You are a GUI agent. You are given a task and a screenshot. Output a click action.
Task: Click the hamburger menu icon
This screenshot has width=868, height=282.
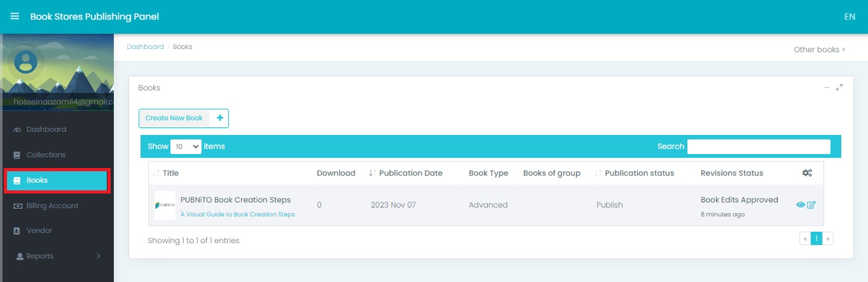click(x=15, y=17)
